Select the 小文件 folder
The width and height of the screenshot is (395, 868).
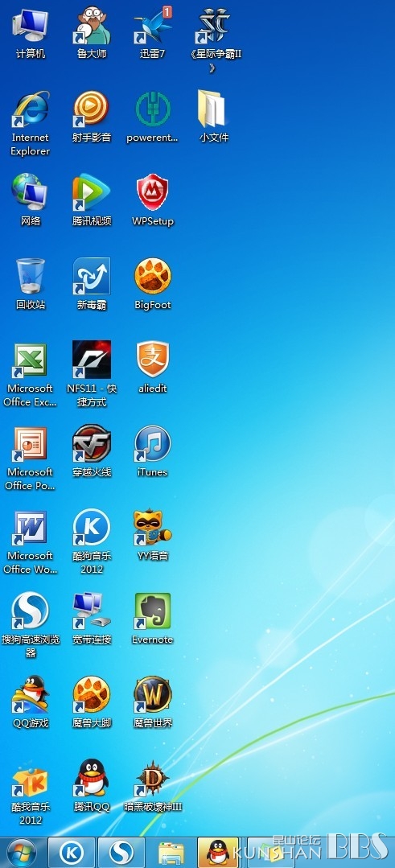[213, 109]
